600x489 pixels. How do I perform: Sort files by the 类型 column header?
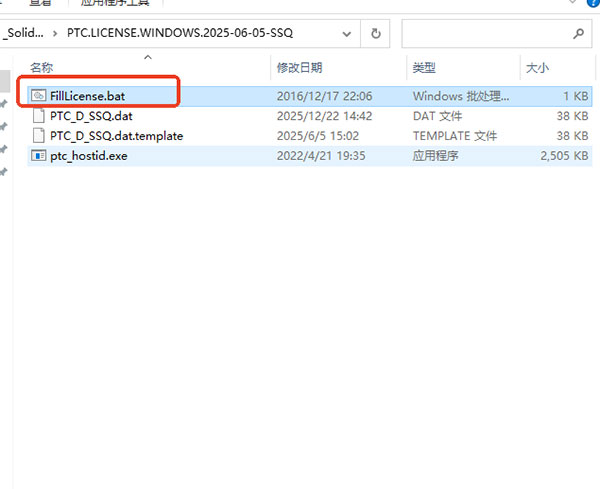click(x=424, y=68)
